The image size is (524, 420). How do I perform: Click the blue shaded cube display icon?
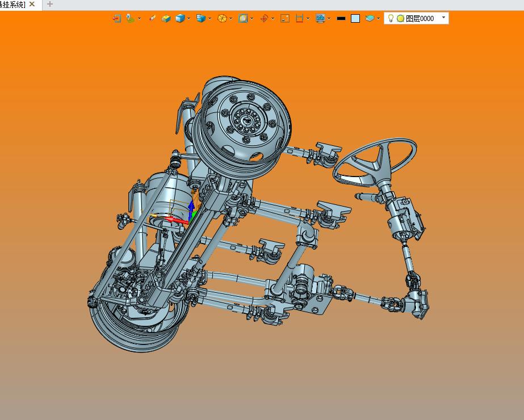tap(180, 18)
